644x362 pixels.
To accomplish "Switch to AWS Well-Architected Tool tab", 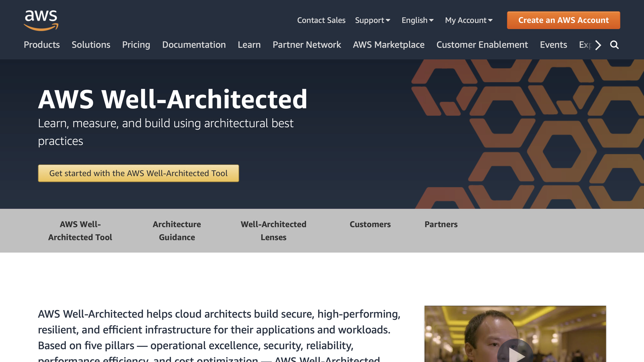I will [80, 231].
